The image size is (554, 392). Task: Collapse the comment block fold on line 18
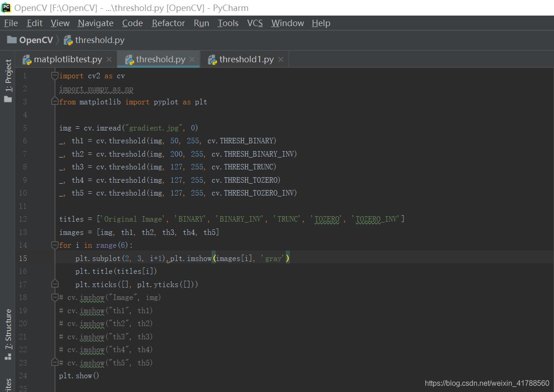coord(55,297)
